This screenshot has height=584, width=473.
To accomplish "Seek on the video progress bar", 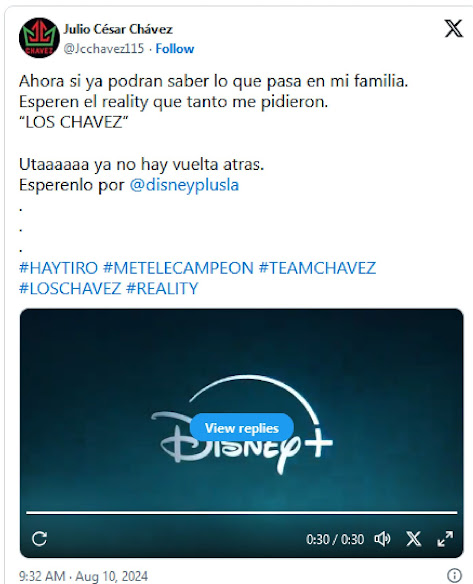I will (x=242, y=513).
